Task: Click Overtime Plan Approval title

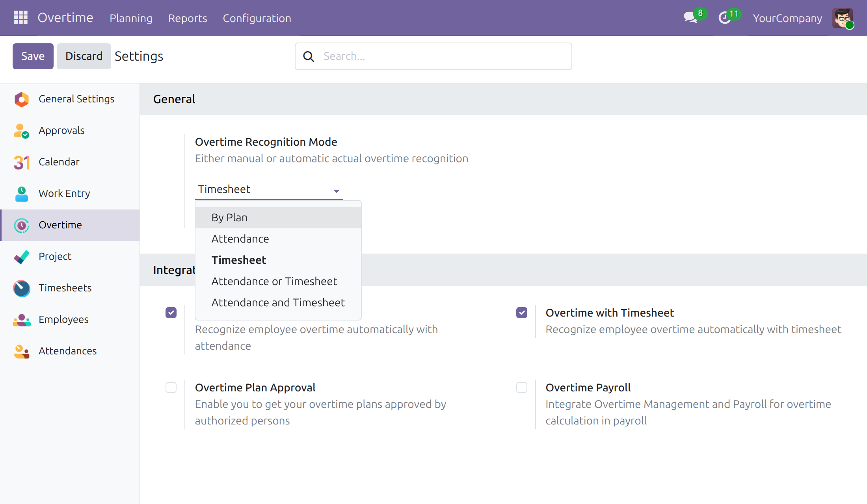Action: [x=255, y=388]
